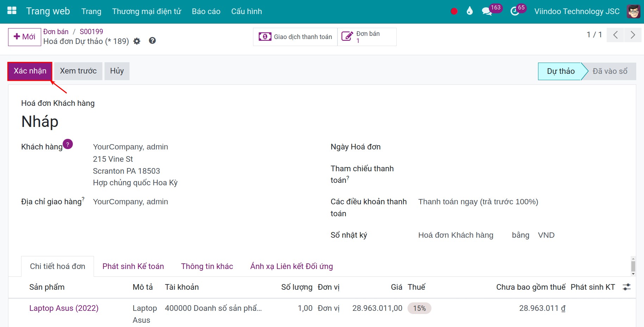This screenshot has height=327, width=644.
Task: Follow the S00199 breadcrumb link
Action: tap(91, 32)
